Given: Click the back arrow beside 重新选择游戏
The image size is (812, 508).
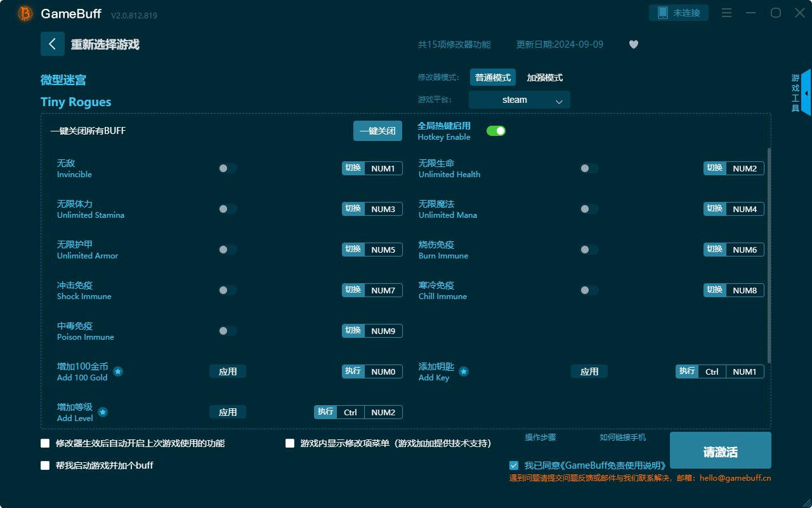Looking at the screenshot, I should pos(53,43).
